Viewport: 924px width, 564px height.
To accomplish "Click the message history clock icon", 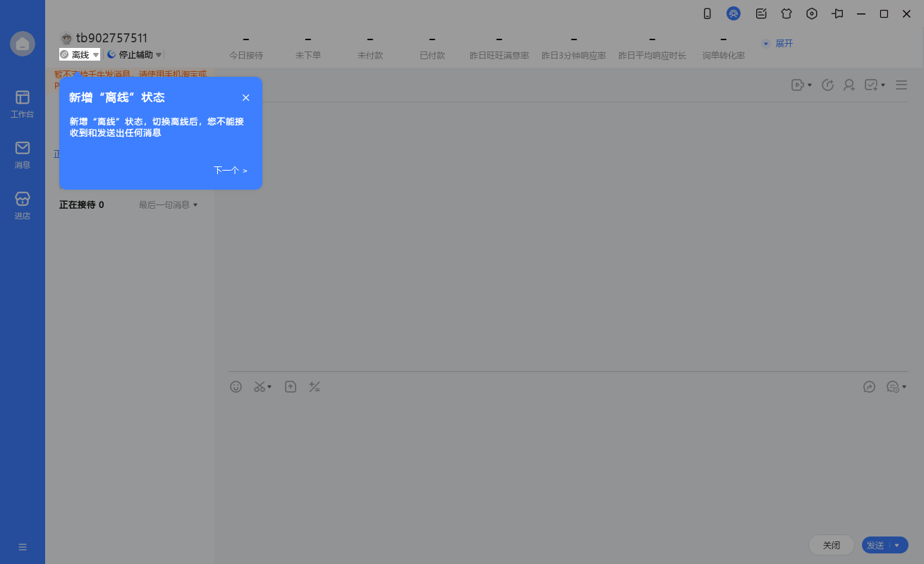I will (x=893, y=386).
